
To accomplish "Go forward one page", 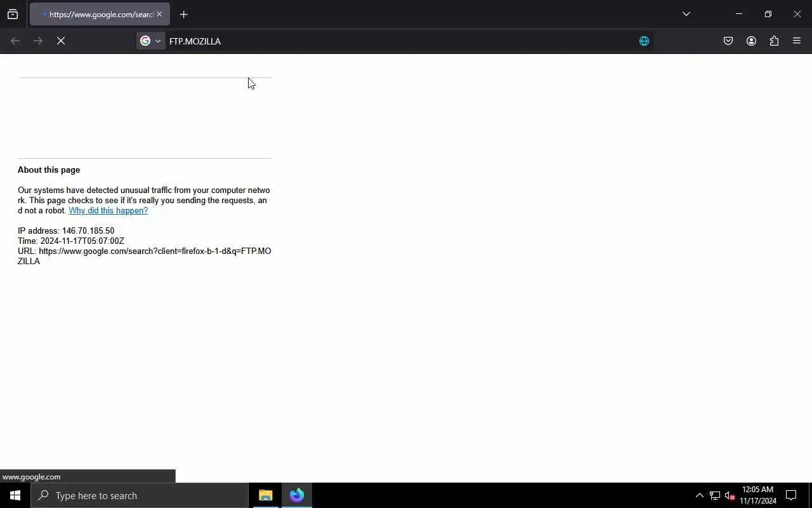I will click(x=38, y=41).
